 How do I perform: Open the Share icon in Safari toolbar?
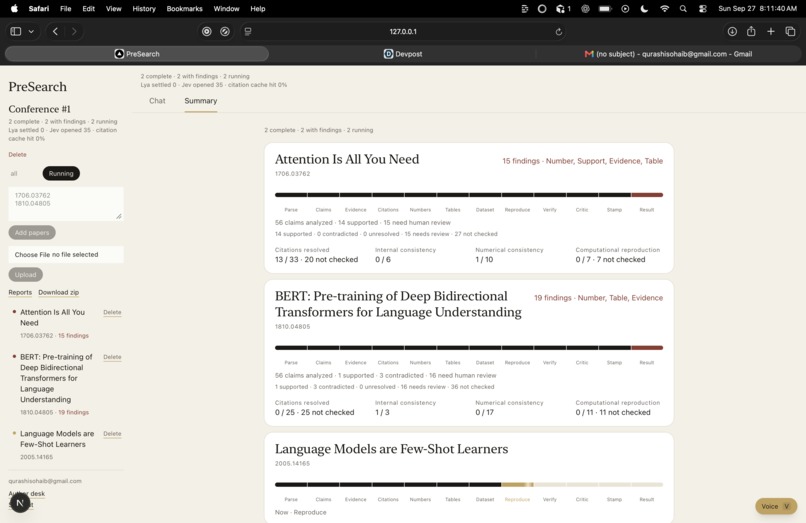tap(751, 31)
